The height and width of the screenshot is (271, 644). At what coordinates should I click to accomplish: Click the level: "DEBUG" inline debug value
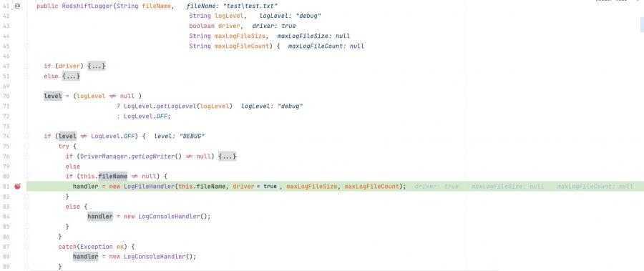click(180, 137)
